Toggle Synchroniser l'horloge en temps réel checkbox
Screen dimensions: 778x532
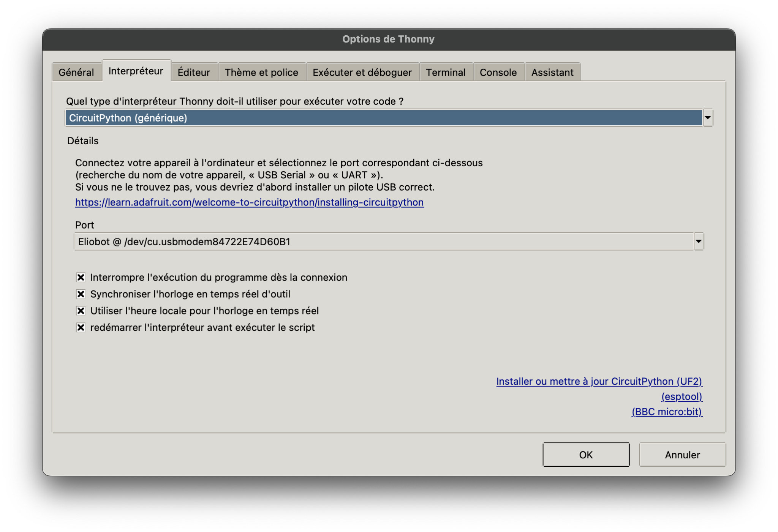[x=81, y=294]
